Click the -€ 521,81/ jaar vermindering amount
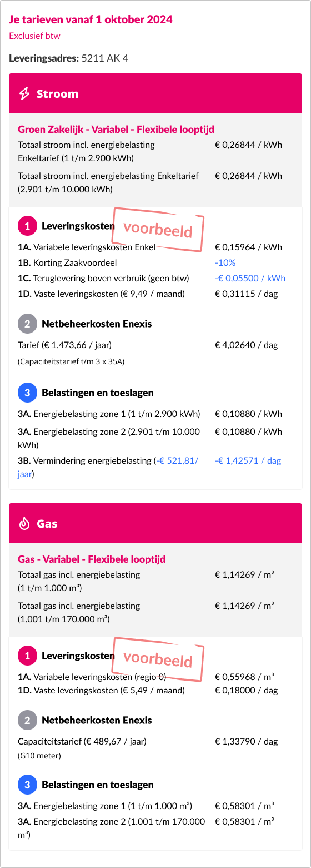Image resolution: width=311 pixels, height=868 pixels. coord(108,467)
